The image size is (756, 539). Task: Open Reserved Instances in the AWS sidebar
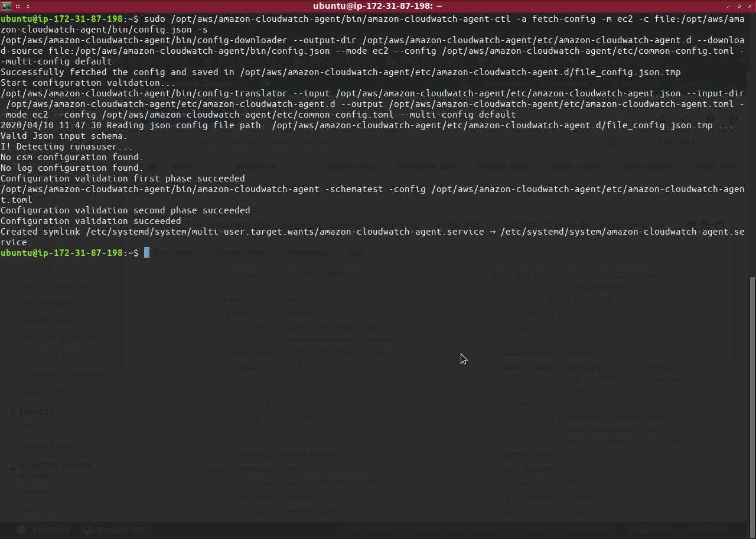tap(58, 338)
